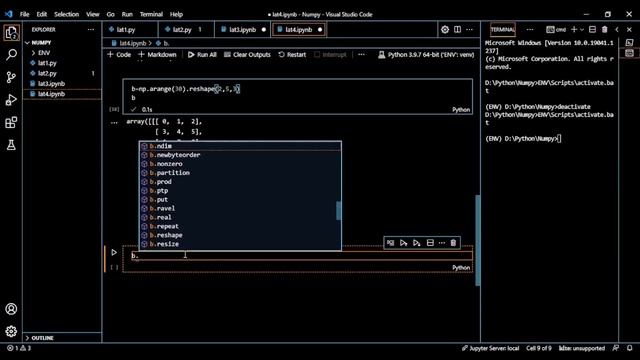Execute cell and below icon
This screenshot has width=640, height=360.
(417, 243)
